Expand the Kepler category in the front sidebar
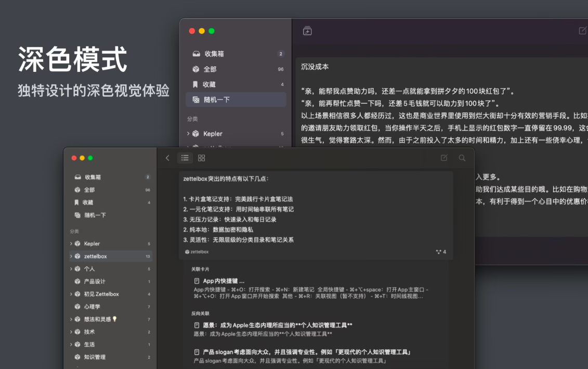This screenshot has height=369, width=588. click(x=71, y=244)
